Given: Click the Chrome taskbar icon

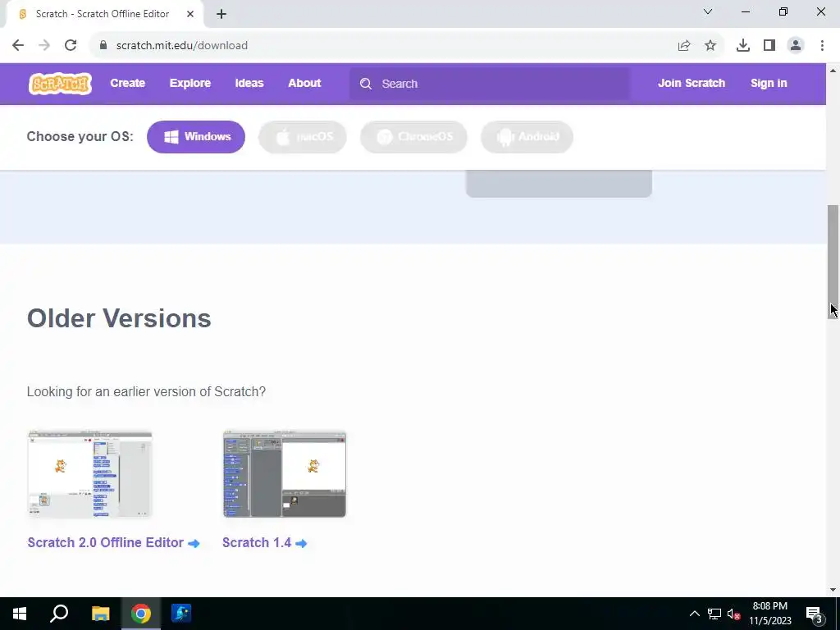Looking at the screenshot, I should click(141, 614).
